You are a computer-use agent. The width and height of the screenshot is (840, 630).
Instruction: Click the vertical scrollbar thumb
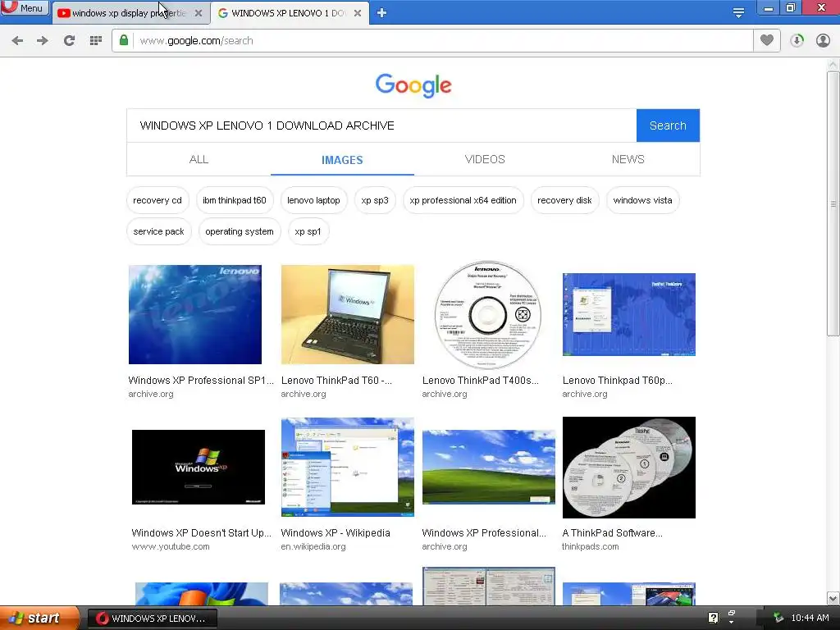[x=833, y=203]
